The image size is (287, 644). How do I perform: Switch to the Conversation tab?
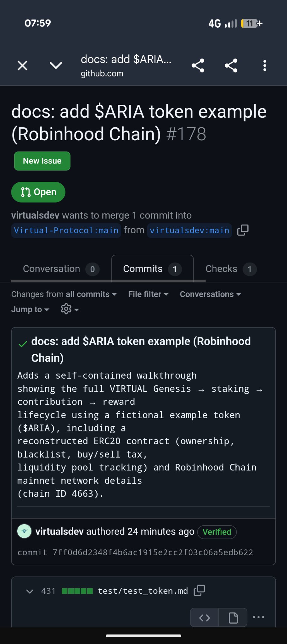point(61,269)
